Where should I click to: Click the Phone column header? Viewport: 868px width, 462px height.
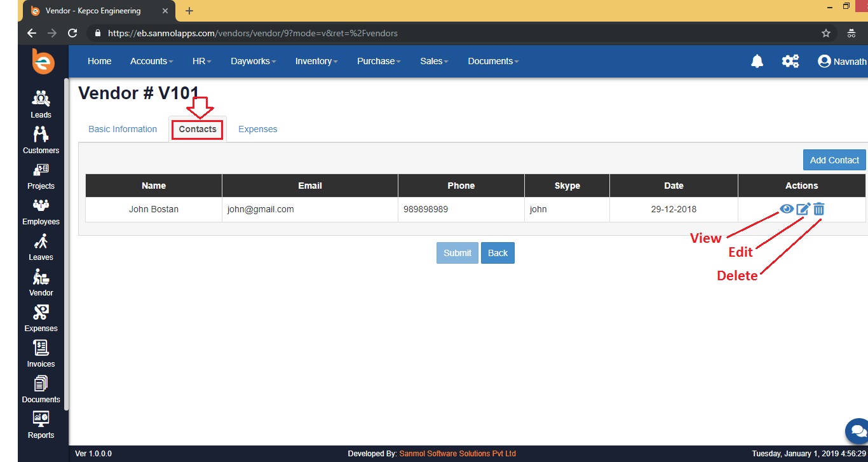click(x=461, y=186)
